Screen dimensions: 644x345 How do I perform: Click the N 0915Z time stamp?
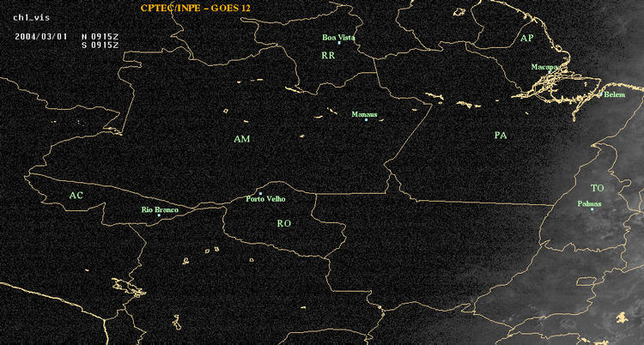click(100, 36)
